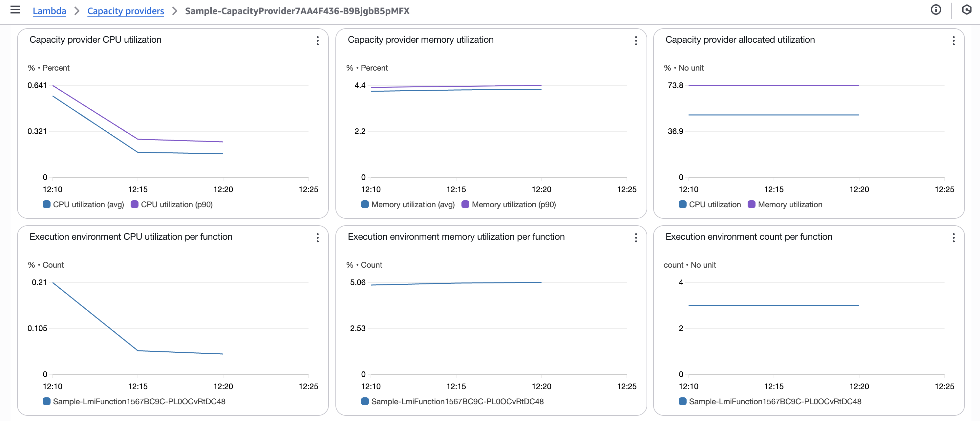Open options for execution environment memory widget

635,238
